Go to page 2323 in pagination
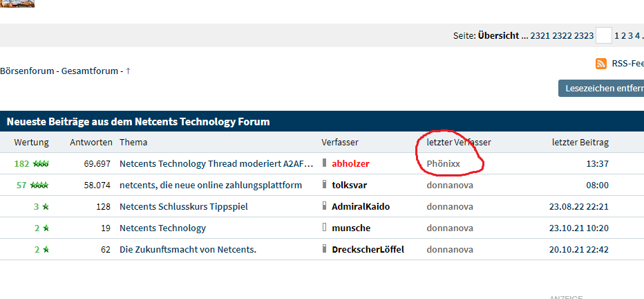 coord(584,36)
